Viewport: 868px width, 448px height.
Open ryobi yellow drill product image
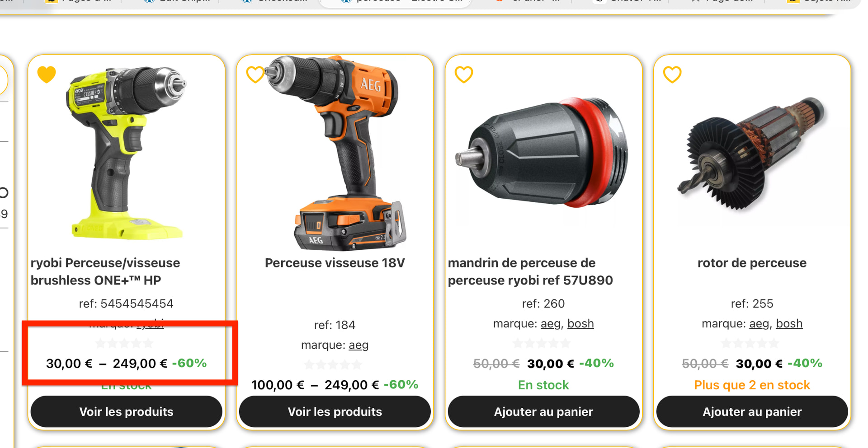coord(127,153)
